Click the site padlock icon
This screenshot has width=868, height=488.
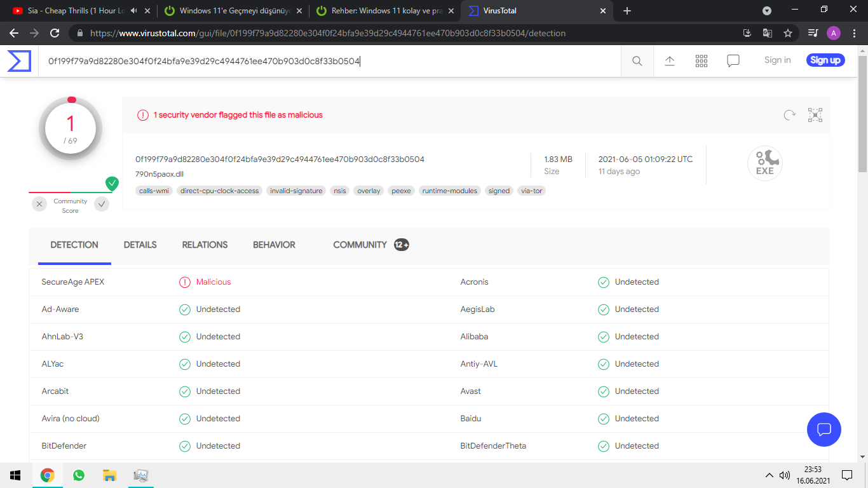tap(80, 33)
